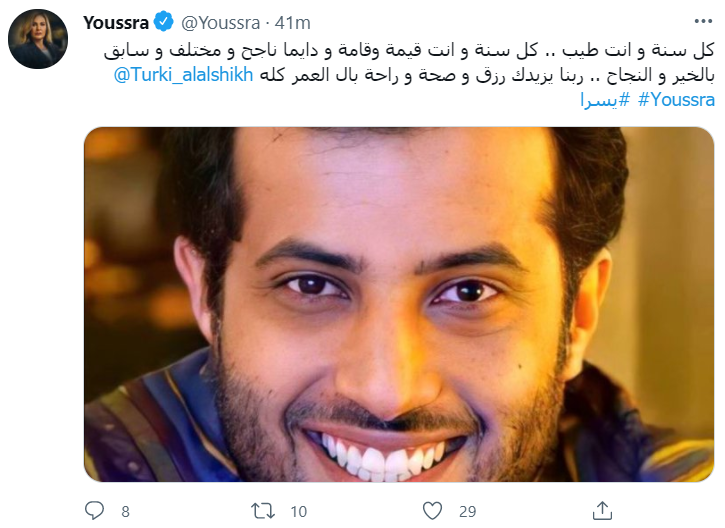Select the Arabic #يسرا hashtag
This screenshot has width=725, height=528.
605,100
